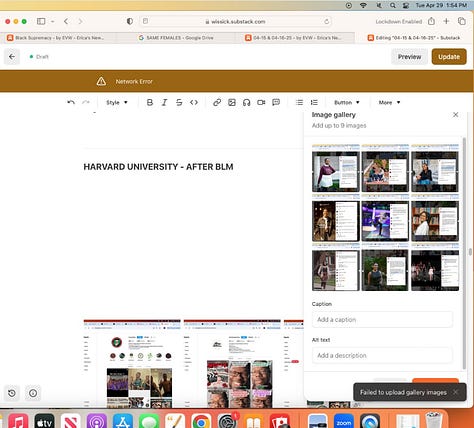Image resolution: width=474 pixels, height=428 pixels.
Task: Click the Preview button
Action: pos(409,57)
